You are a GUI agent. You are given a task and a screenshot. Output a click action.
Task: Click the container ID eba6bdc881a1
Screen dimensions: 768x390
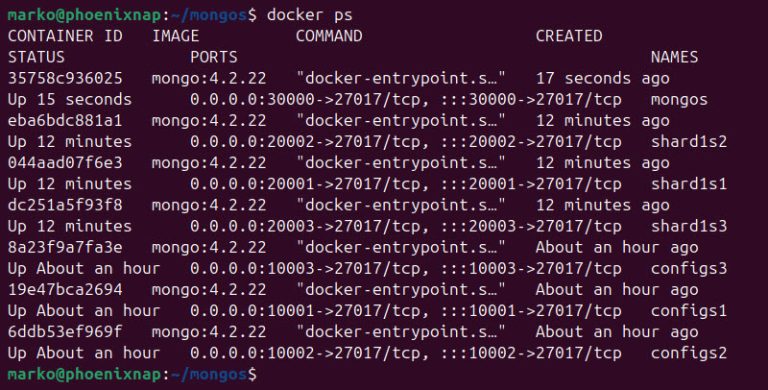tap(65, 121)
